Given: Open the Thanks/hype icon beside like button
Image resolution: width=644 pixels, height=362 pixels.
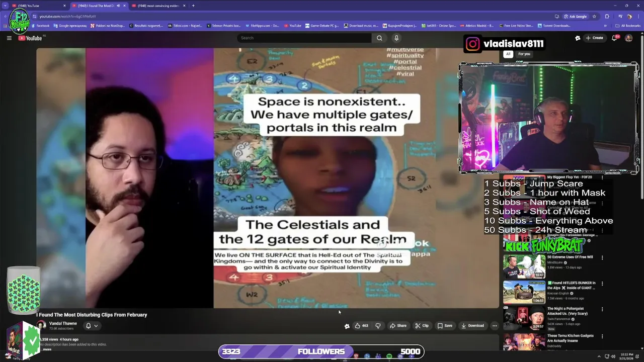Looking at the screenshot, I should (347, 326).
